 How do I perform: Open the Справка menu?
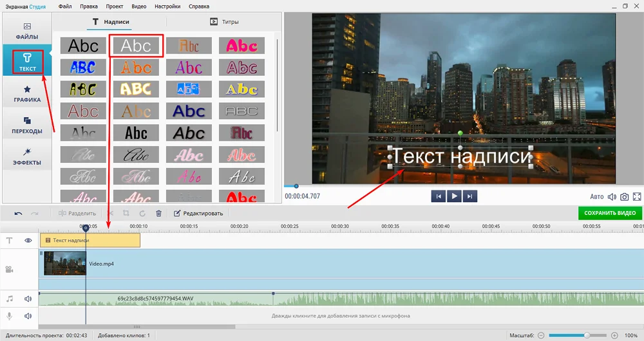(199, 6)
